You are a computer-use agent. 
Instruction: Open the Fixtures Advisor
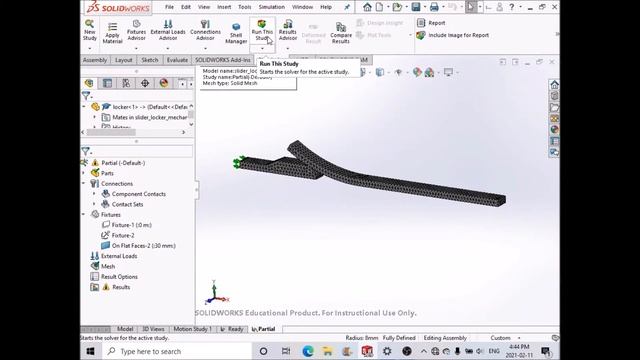[136, 30]
